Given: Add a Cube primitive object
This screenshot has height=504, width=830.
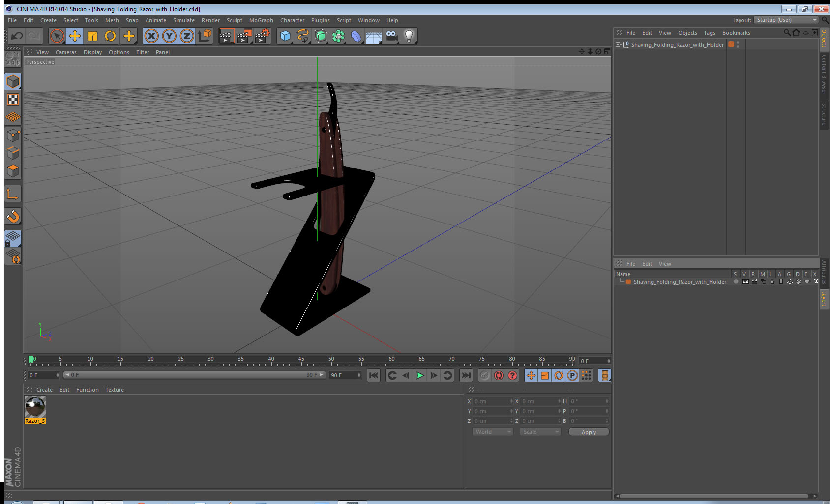Looking at the screenshot, I should point(285,36).
